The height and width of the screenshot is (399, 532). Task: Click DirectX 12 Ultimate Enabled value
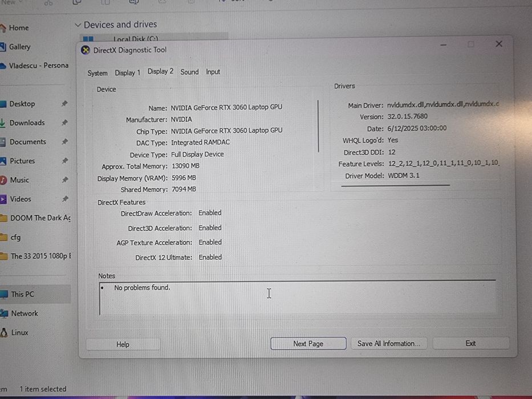click(x=210, y=257)
